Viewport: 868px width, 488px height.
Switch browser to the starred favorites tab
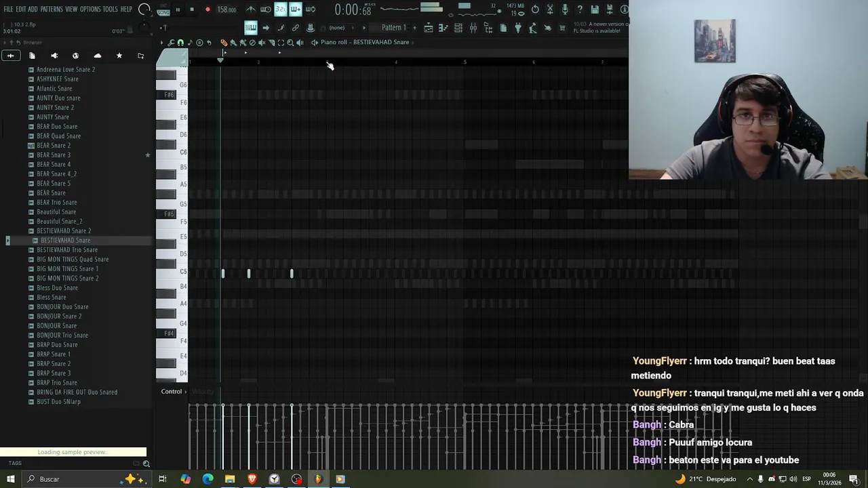coord(119,56)
